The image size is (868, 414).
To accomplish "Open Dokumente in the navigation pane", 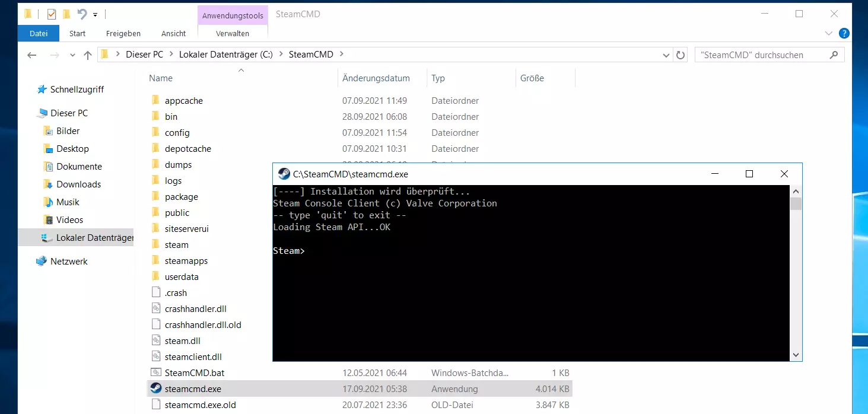I will (79, 167).
